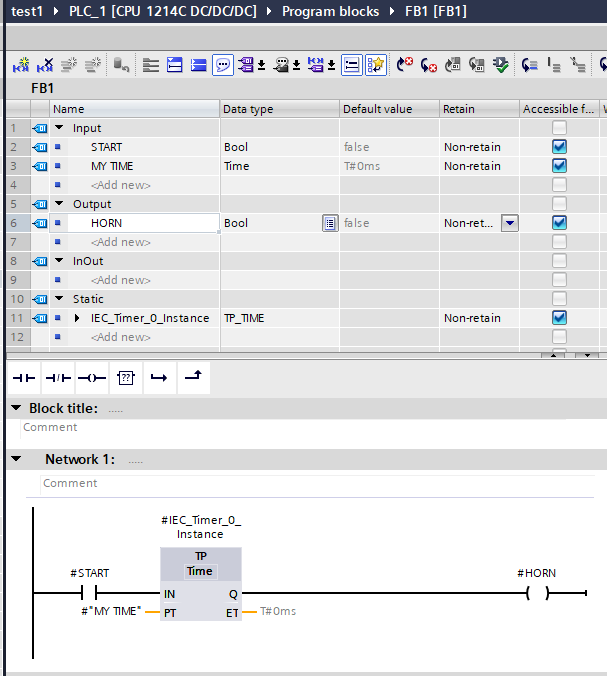Insert a normally open contact from favorites

point(24,378)
